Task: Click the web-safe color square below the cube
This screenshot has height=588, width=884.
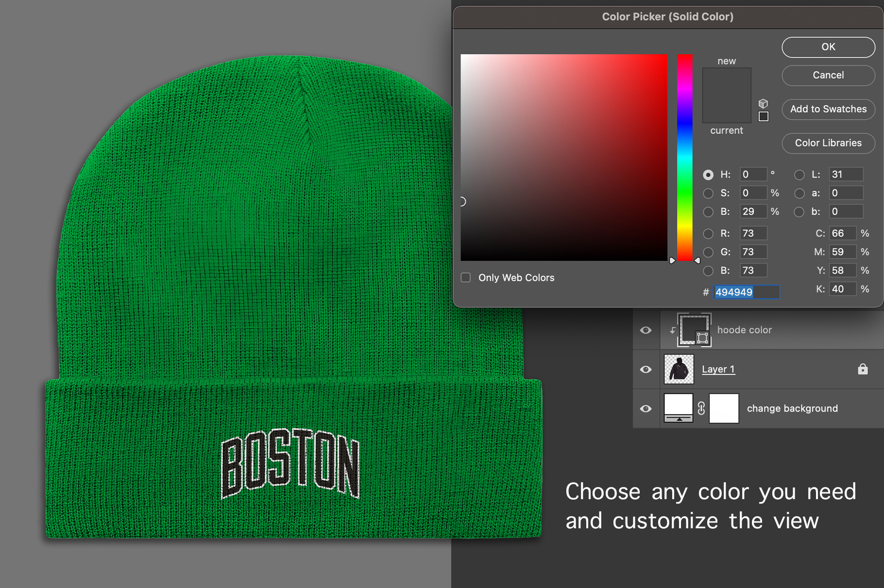Action: tap(764, 117)
